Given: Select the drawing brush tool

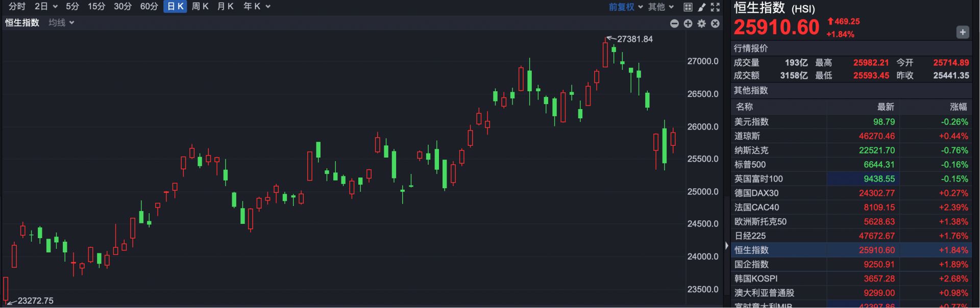Looking at the screenshot, I should pos(702,7).
